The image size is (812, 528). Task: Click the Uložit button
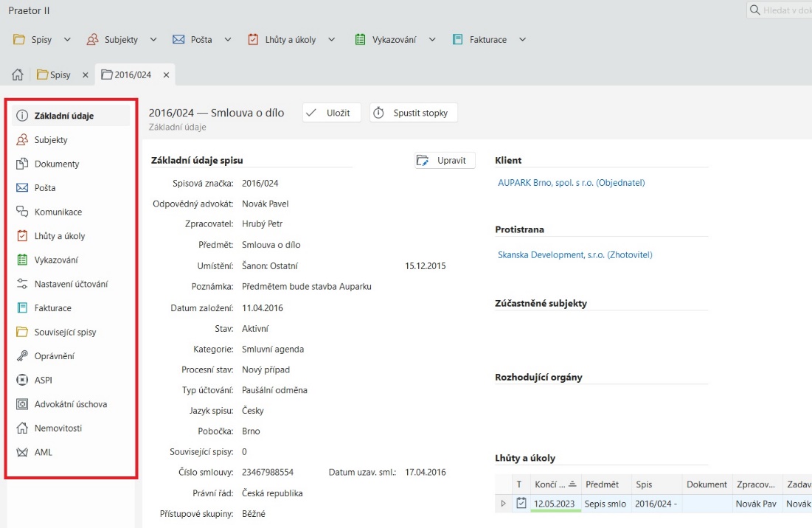pyautogui.click(x=331, y=113)
